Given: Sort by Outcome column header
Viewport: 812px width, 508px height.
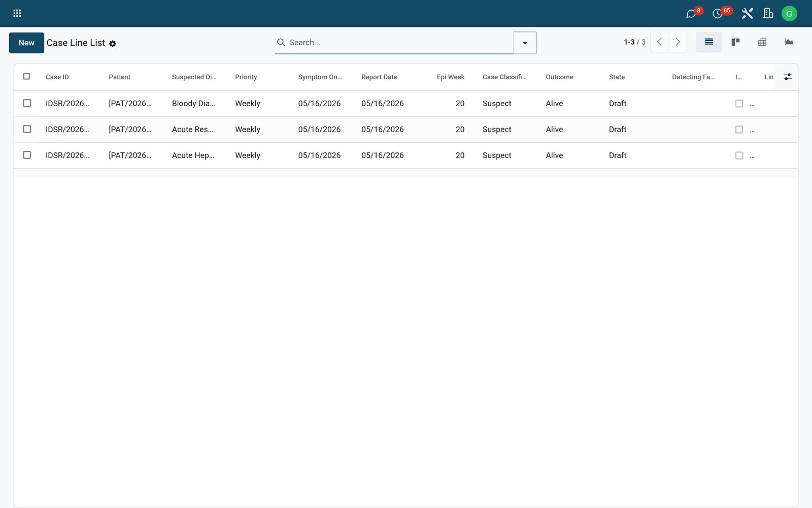Looking at the screenshot, I should click(559, 77).
